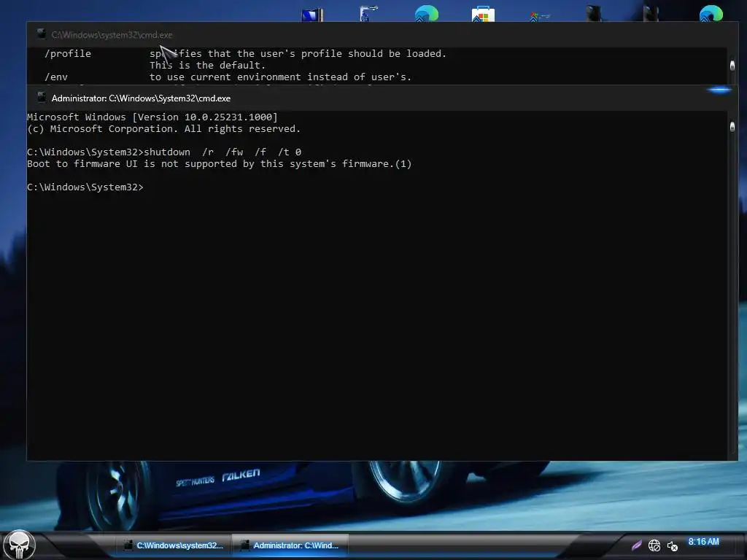Click the empty C:\Windows\System32> prompt line

click(x=85, y=187)
